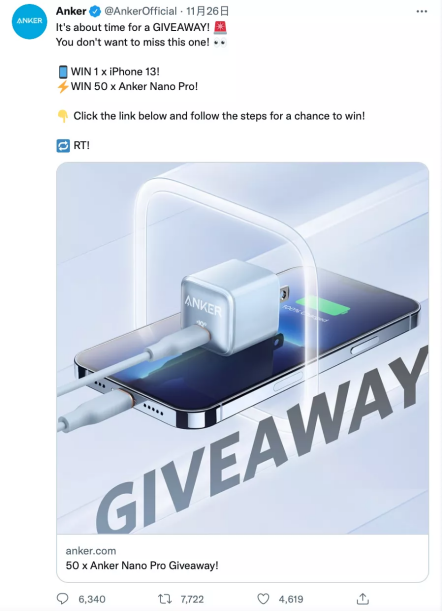Retweet using the retweet arrows icon

point(165,599)
